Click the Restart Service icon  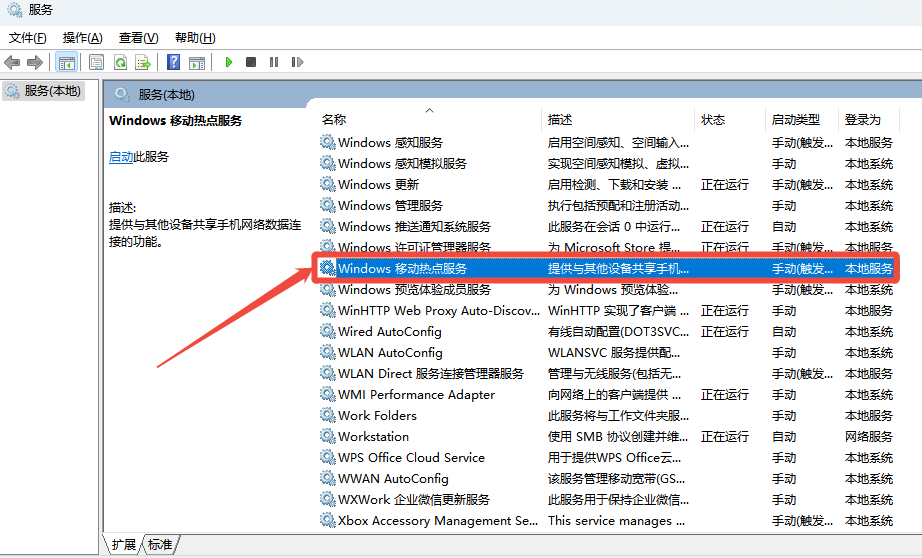tap(297, 62)
